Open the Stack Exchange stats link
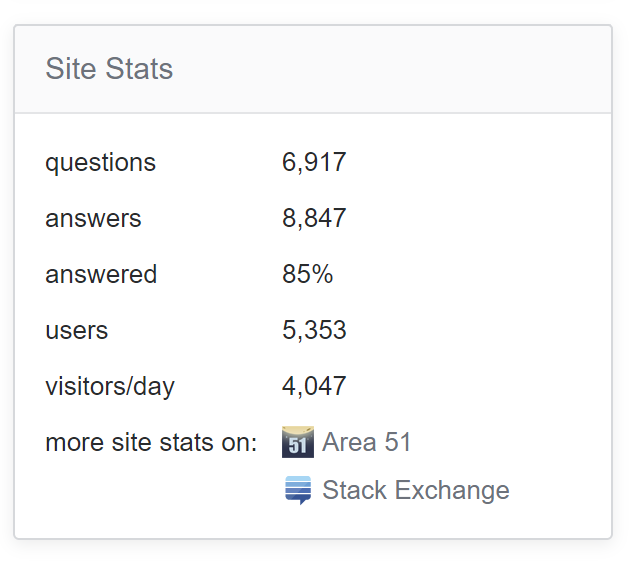Screen dimensions: 630x561 (415, 490)
